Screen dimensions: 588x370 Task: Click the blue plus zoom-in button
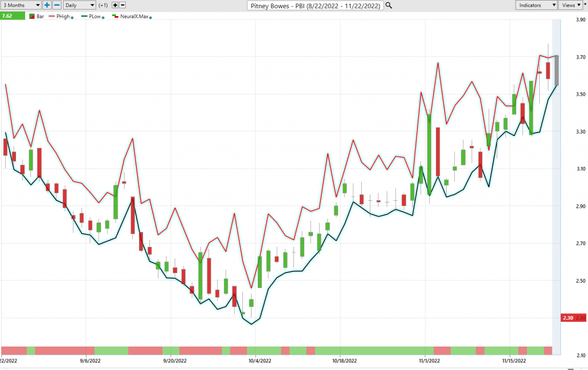click(x=47, y=5)
